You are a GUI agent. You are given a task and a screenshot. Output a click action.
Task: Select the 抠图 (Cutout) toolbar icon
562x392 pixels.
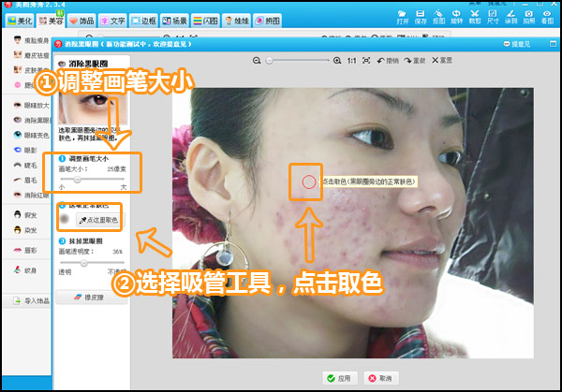point(438,17)
